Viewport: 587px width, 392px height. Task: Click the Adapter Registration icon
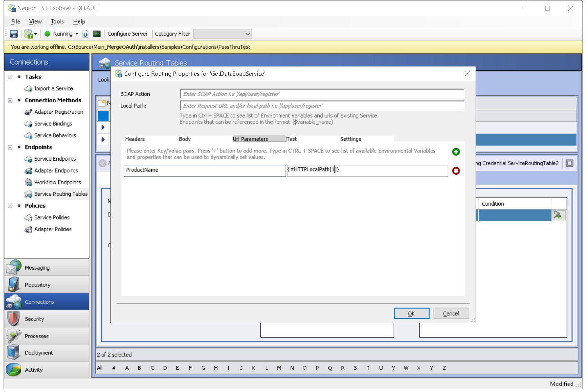pos(28,112)
